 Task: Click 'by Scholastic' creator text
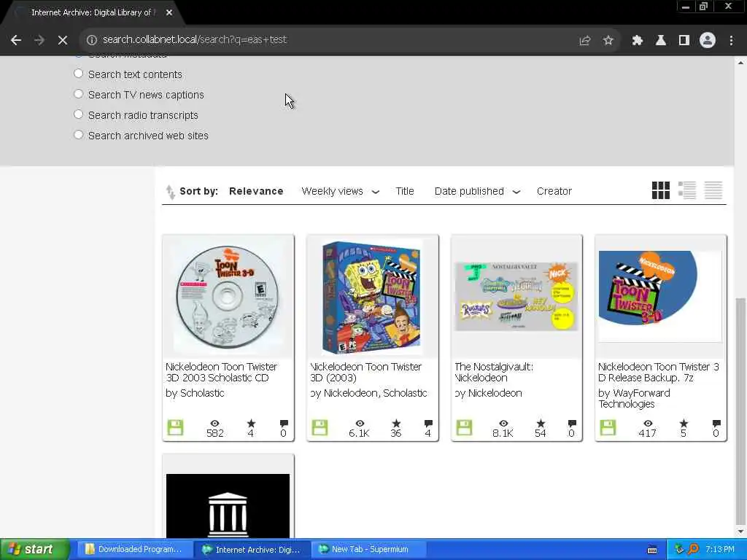pos(195,393)
